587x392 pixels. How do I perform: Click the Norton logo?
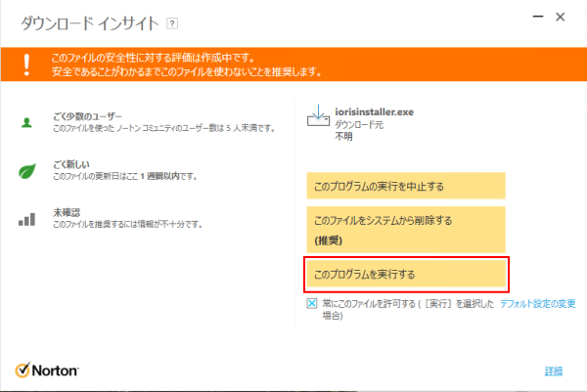(x=47, y=370)
